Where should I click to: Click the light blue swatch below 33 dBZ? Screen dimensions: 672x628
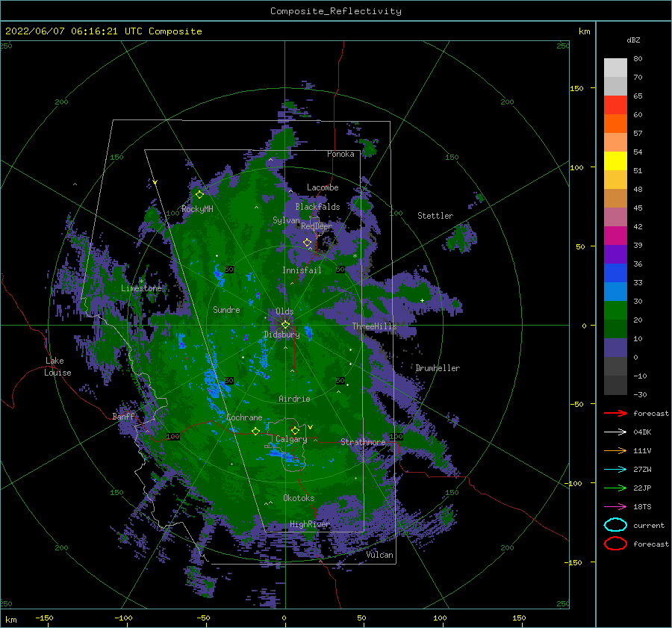[x=615, y=291]
